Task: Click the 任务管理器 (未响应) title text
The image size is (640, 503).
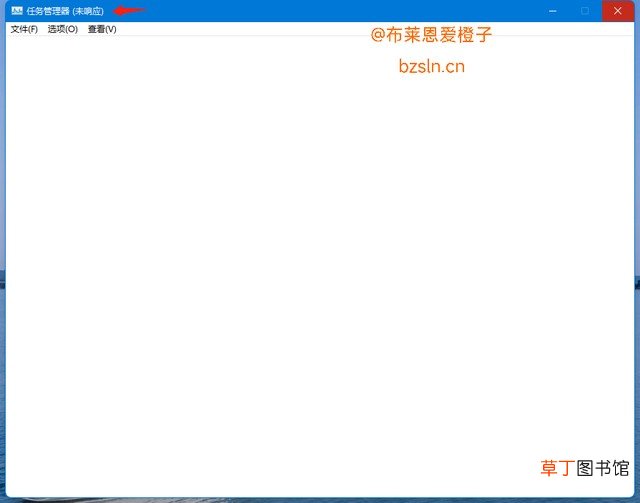Action: [x=65, y=11]
